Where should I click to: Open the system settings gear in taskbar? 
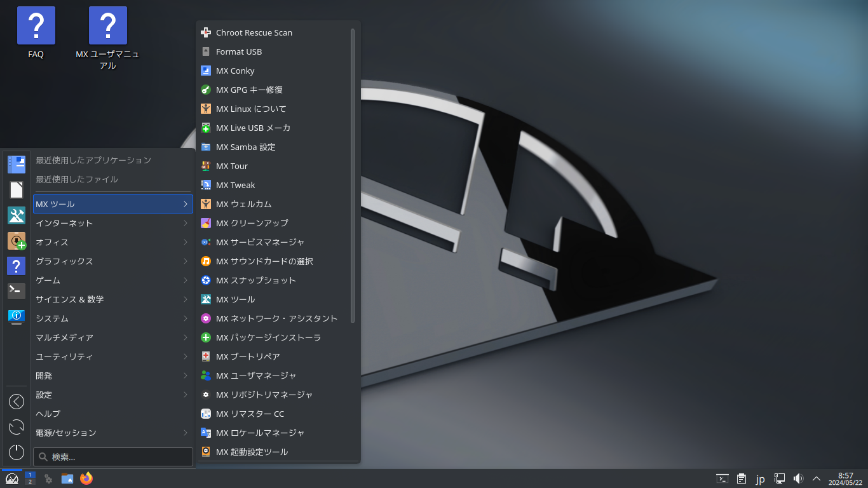coord(48,478)
